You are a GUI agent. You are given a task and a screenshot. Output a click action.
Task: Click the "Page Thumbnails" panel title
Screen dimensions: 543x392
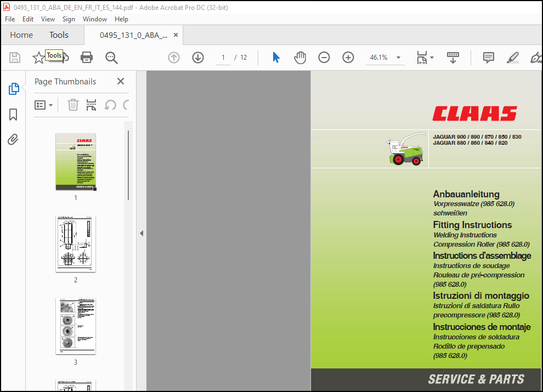point(65,81)
